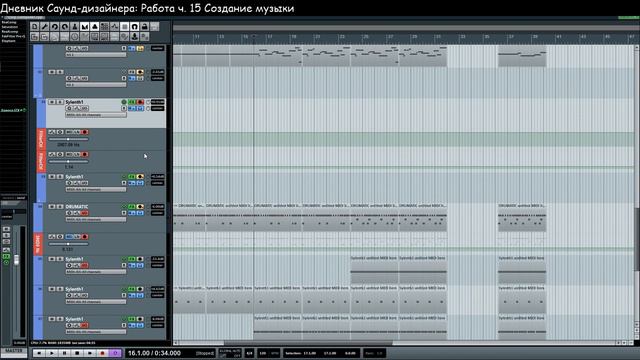This screenshot has height=360, width=640.
Task: Click the Undo arrow in the toolbar
Action: click(x=55, y=27)
